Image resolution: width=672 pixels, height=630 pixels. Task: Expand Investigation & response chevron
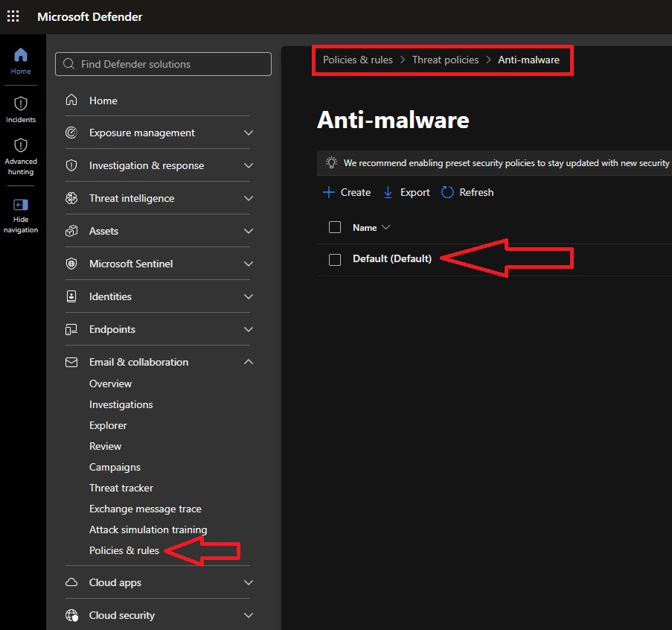click(x=248, y=165)
